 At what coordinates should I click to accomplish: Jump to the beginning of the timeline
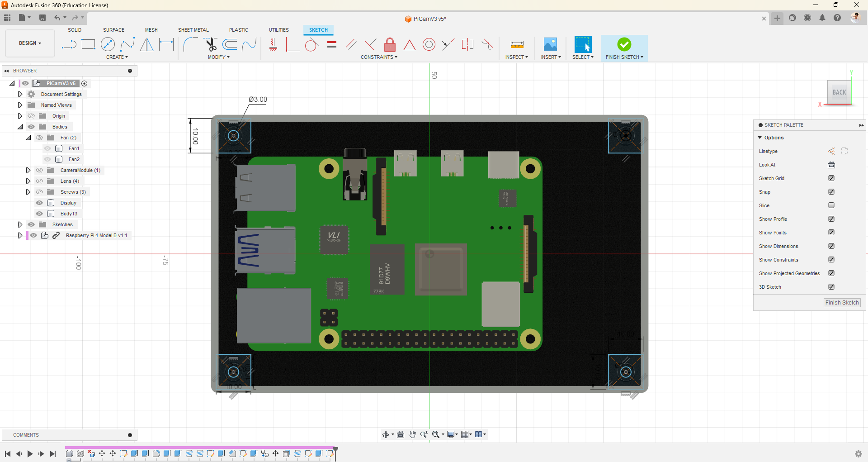click(x=8, y=454)
